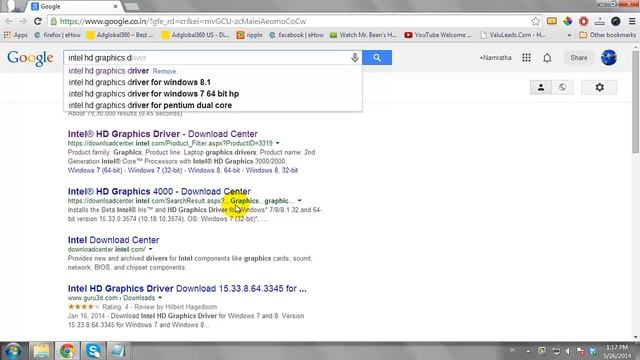This screenshot has height=360, width=640.
Task: Click Windows 8, 64-bit sitelink
Action: click(214, 170)
